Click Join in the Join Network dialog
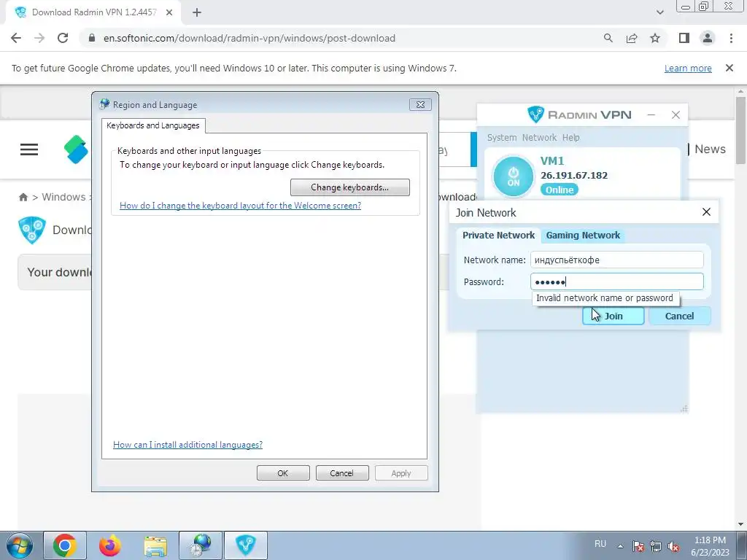The image size is (747, 560). (x=613, y=316)
